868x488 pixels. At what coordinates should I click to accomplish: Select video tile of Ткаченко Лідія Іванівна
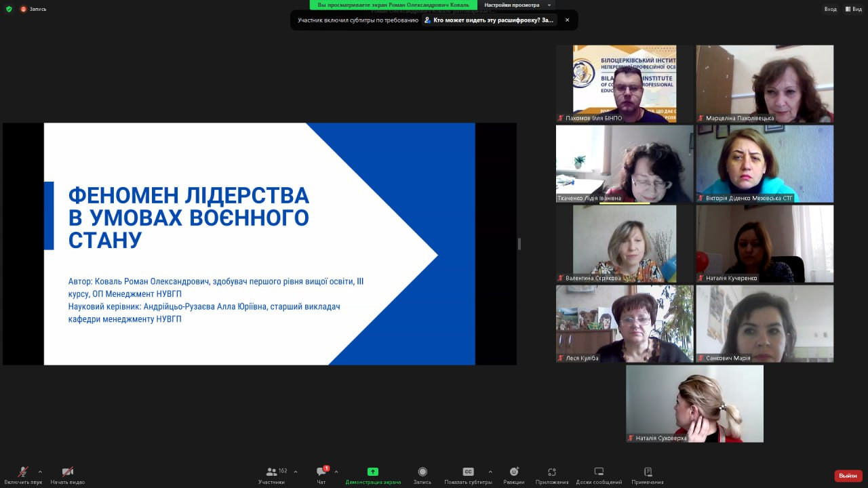coord(625,164)
